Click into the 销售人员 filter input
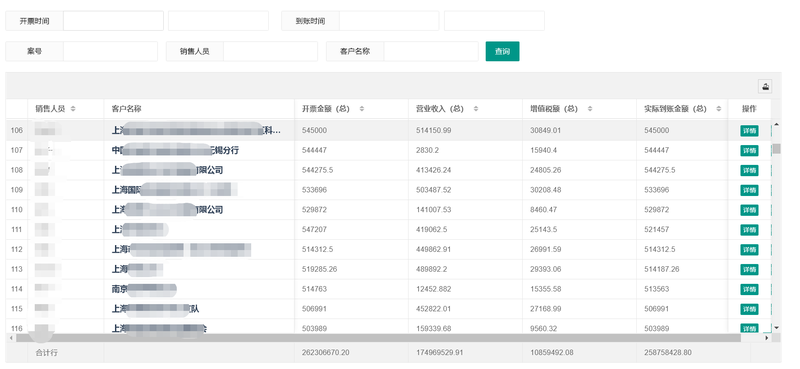Viewport: 800px width, 369px height. click(270, 51)
